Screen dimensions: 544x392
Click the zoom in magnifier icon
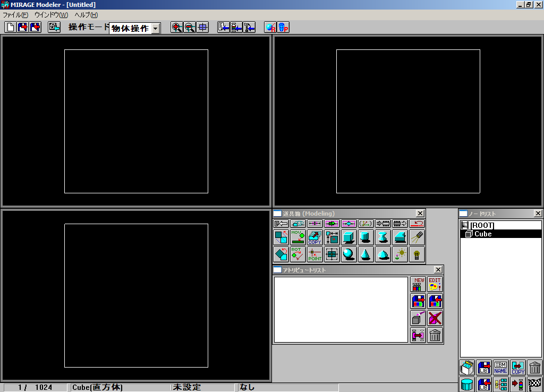click(177, 27)
